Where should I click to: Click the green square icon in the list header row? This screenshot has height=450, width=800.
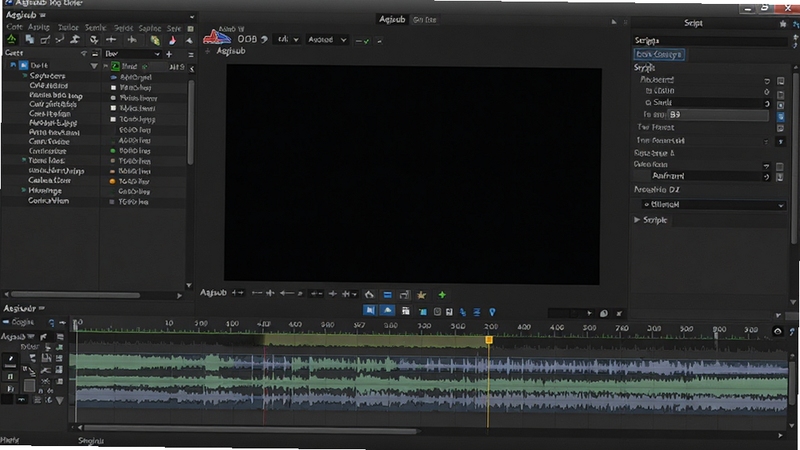[116, 66]
